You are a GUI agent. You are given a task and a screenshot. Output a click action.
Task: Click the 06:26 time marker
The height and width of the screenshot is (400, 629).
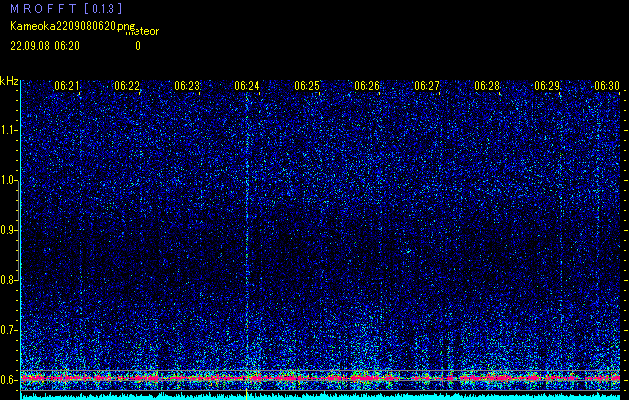click(367, 85)
